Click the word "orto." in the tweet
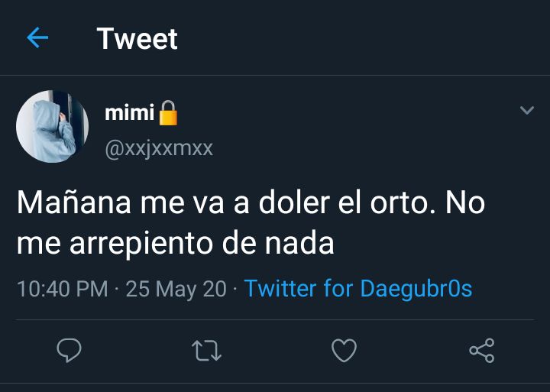 403,202
